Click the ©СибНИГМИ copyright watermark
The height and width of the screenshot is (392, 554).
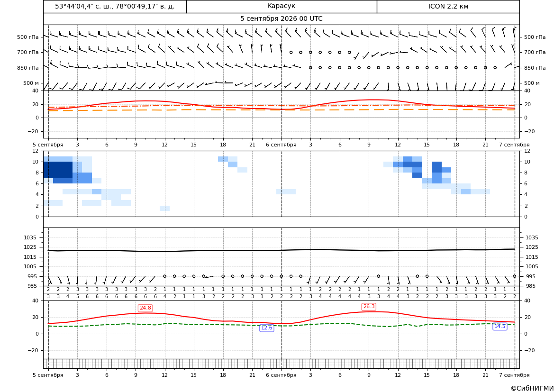[532, 388]
